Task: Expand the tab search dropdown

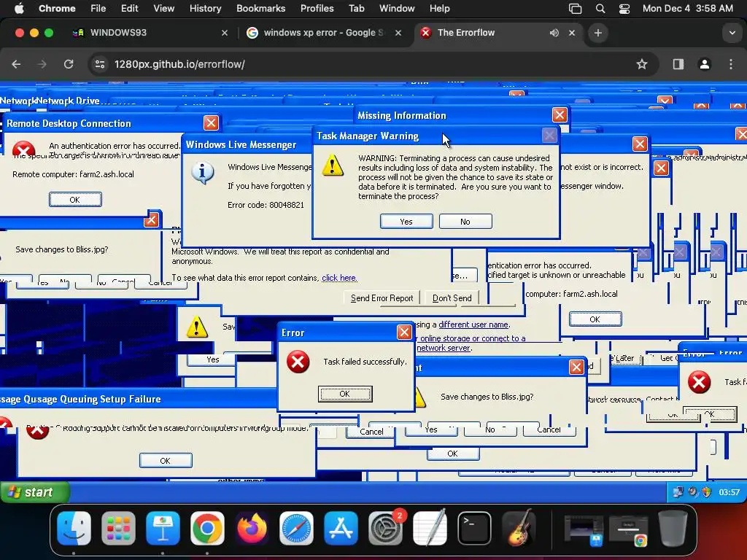Action: click(732, 33)
